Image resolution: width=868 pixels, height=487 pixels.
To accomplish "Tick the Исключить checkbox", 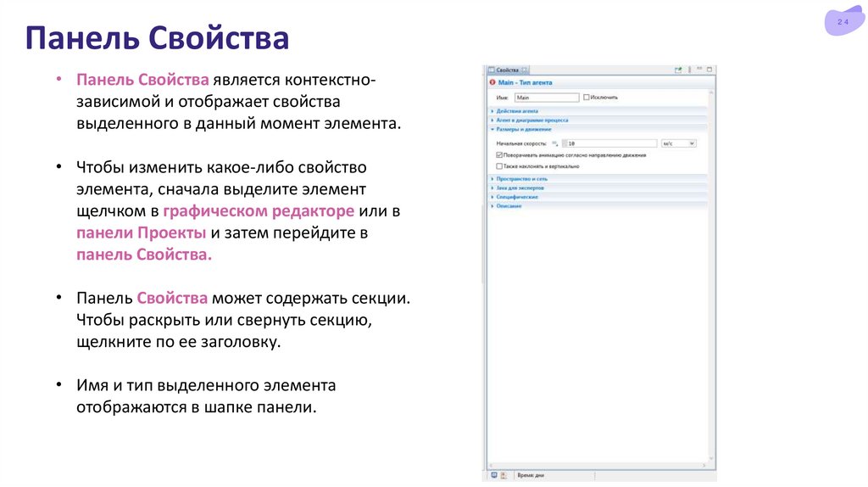I will tap(587, 98).
